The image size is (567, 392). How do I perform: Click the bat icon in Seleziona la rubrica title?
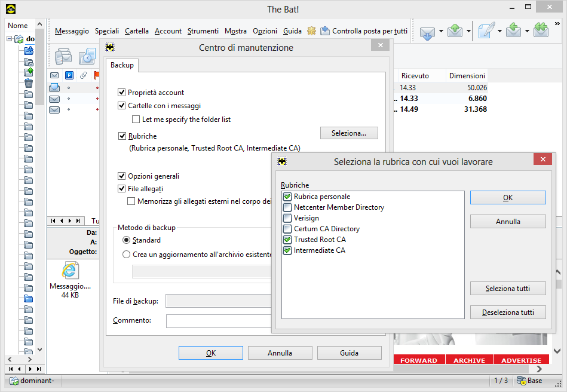point(282,161)
